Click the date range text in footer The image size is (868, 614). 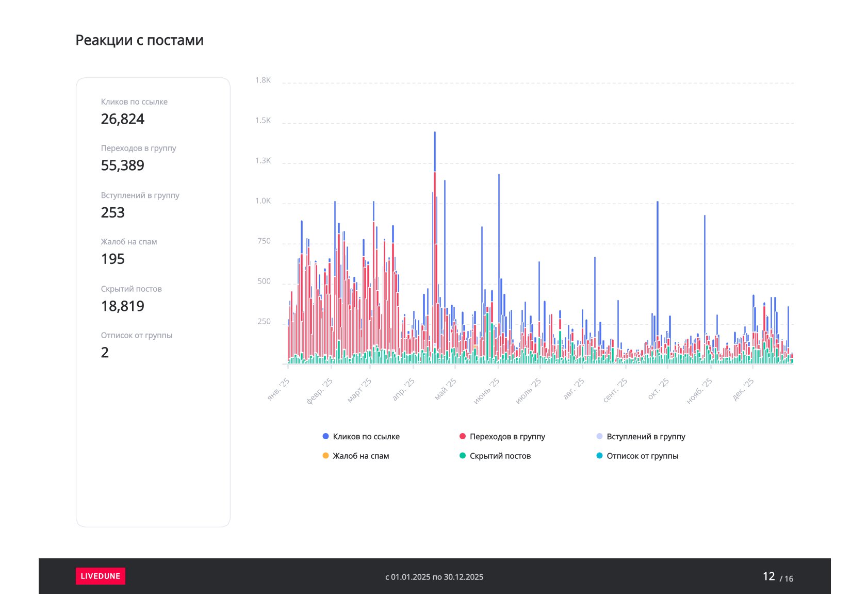tap(434, 577)
